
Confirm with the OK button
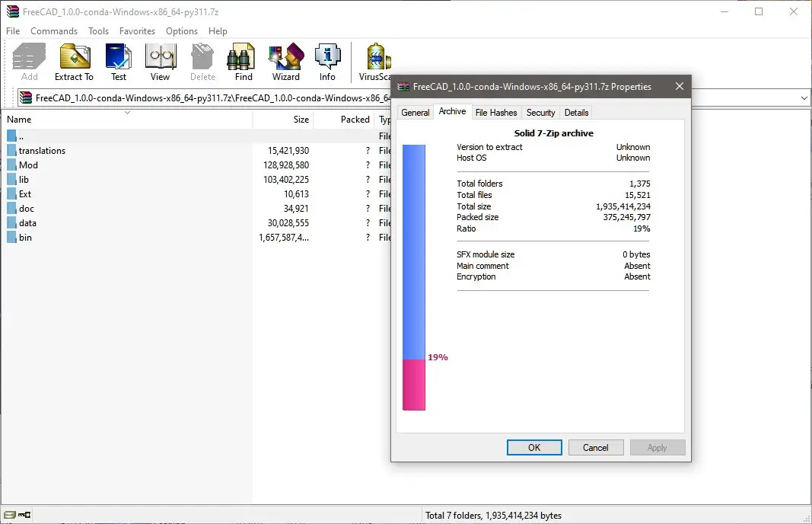click(534, 447)
